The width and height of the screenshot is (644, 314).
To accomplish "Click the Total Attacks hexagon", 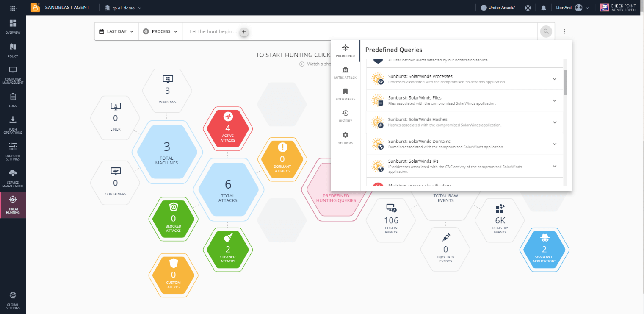I will [228, 189].
